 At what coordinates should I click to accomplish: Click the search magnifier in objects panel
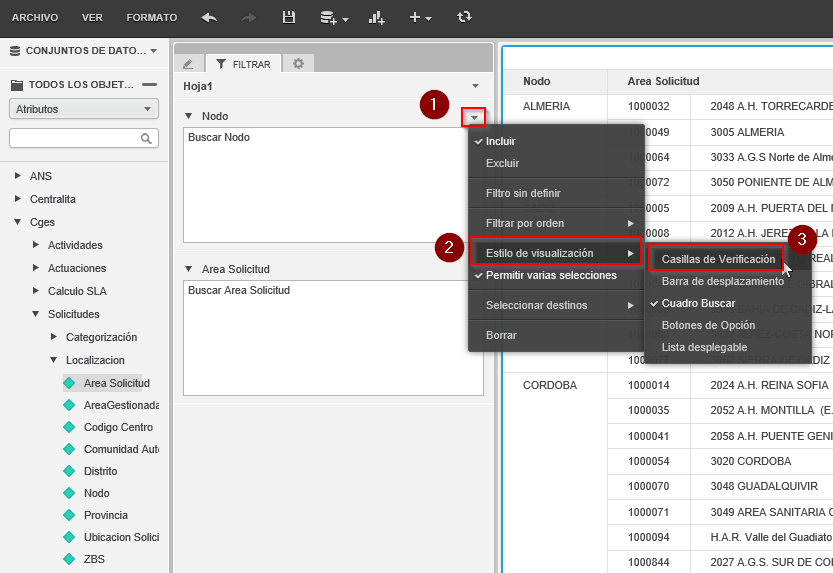coord(146,139)
